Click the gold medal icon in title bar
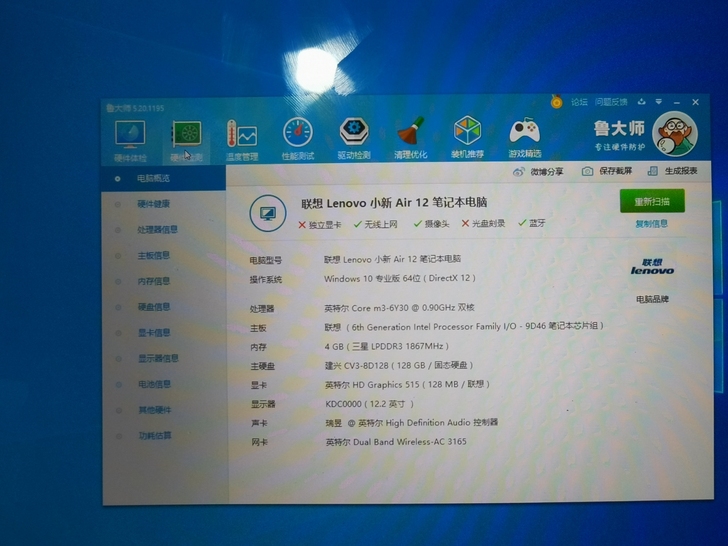The image size is (728, 546). tap(556, 101)
